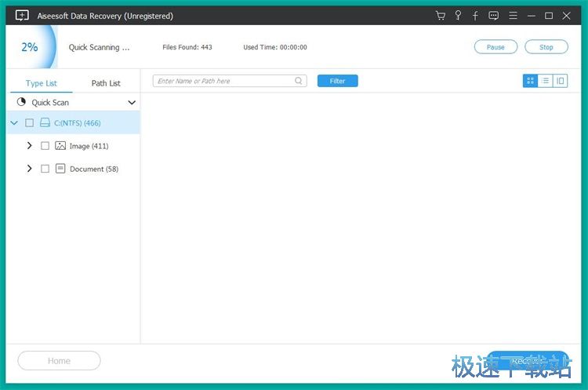Click the 2% scan progress indicator
This screenshot has height=390, width=588.
pyautogui.click(x=30, y=47)
